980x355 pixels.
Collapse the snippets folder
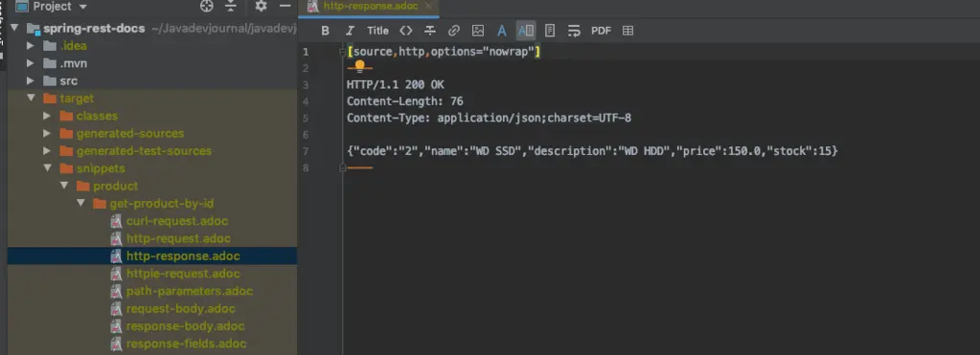(x=48, y=168)
